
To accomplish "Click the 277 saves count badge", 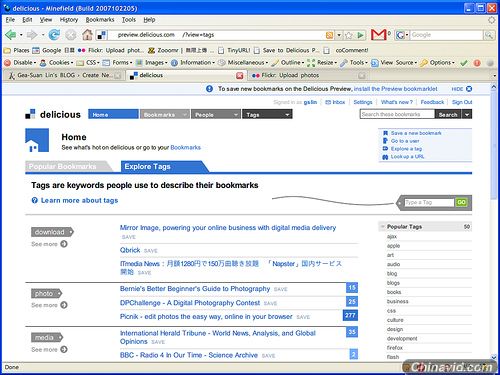I will (350, 315).
